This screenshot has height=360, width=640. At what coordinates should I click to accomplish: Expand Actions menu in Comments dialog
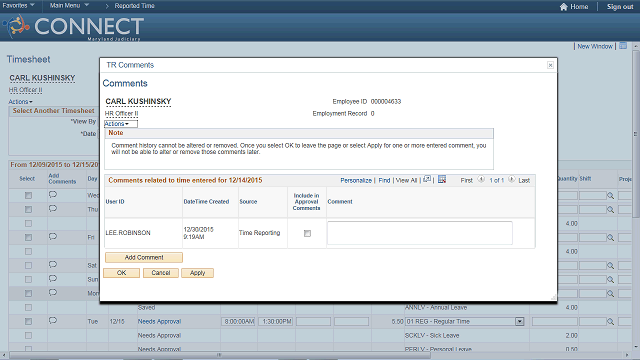[116, 124]
